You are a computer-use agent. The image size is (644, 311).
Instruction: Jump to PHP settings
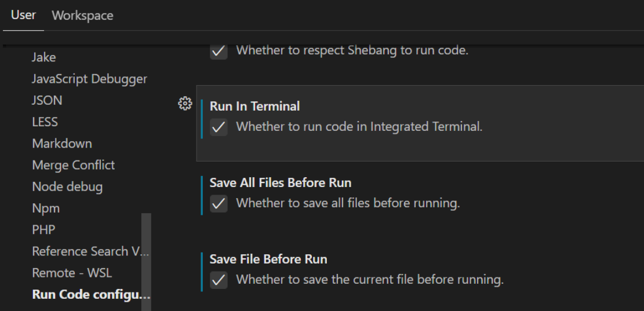click(x=43, y=229)
